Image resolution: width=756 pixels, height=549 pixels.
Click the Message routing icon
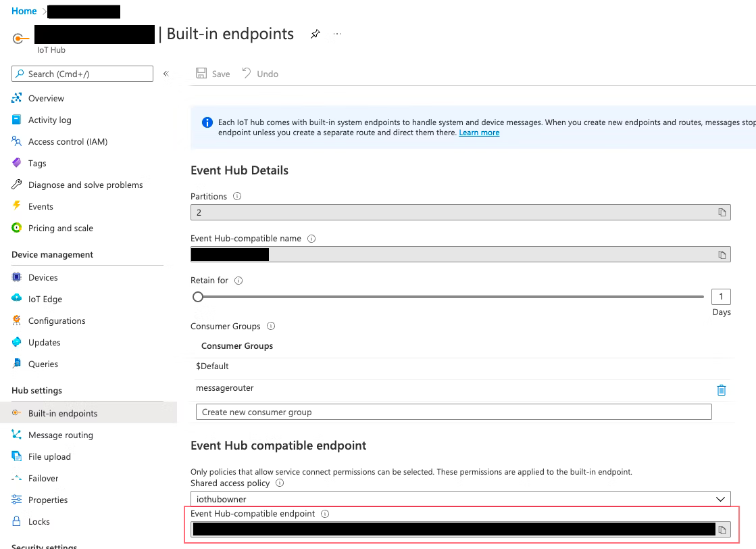[16, 435]
